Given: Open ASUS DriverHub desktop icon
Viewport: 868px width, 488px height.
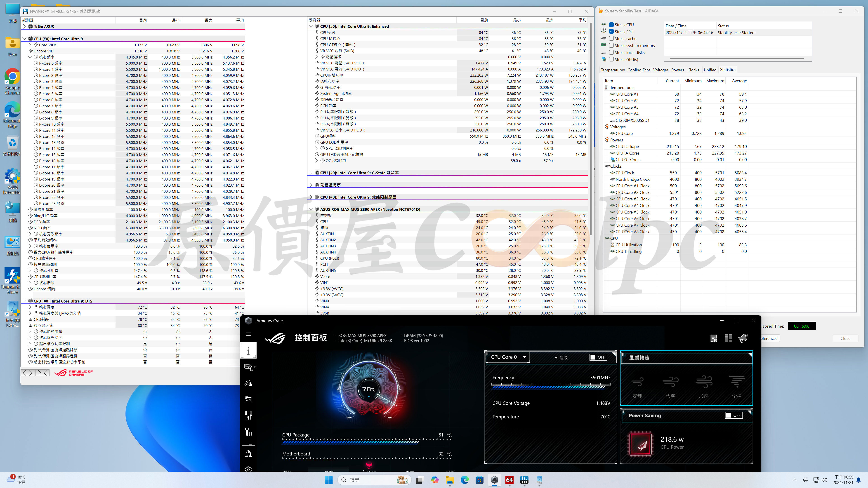Looking at the screenshot, I should [12, 181].
